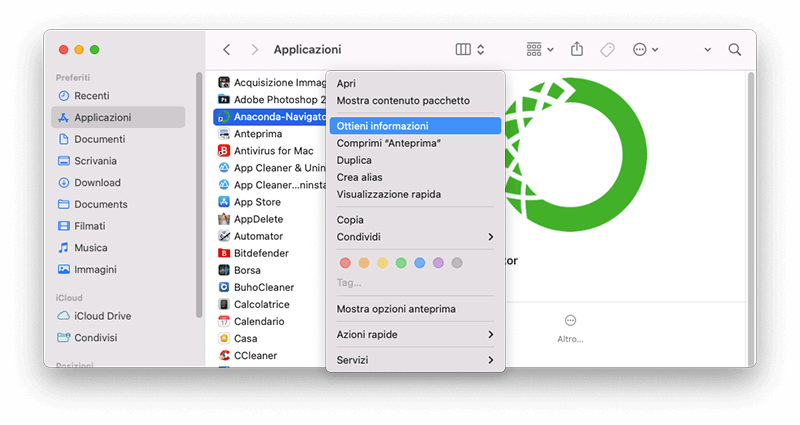Open Download in the sidebar
The height and width of the screenshot is (425, 800).
118,183
